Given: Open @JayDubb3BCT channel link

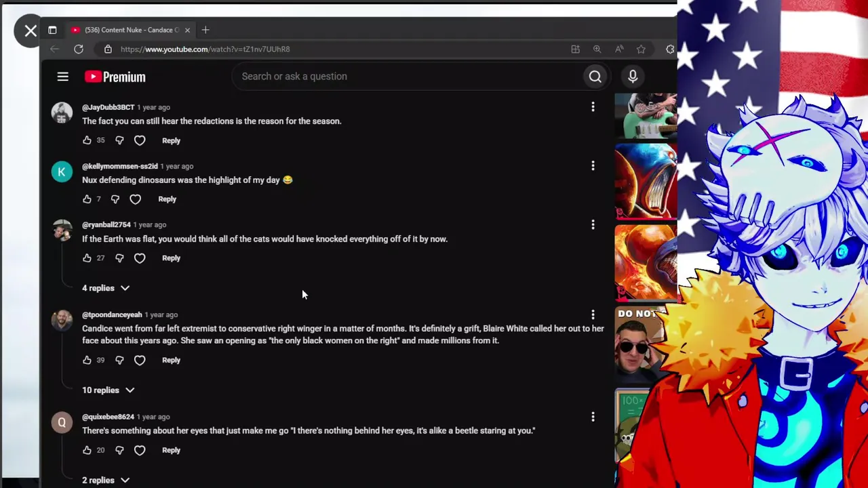Looking at the screenshot, I should [108, 107].
